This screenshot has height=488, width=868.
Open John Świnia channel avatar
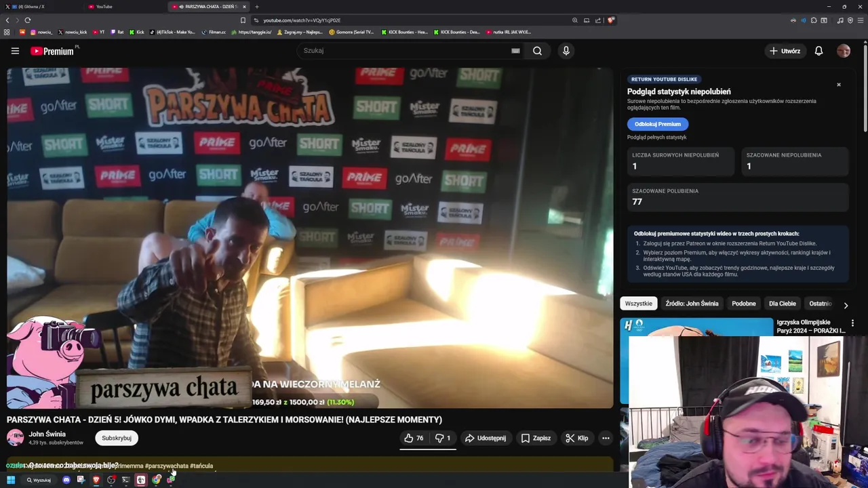click(15, 438)
